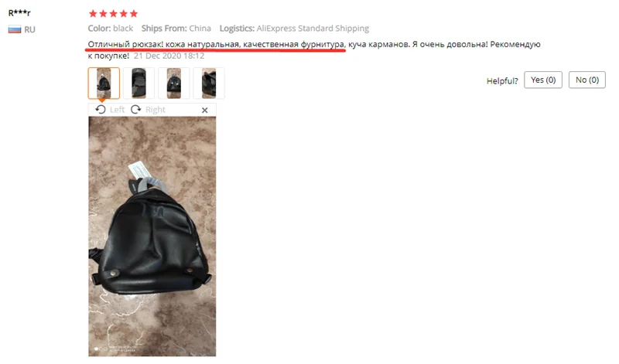Screen dimensions: 619x364
Task: Rotate the review photo right using the icon
Action: [x=136, y=110]
